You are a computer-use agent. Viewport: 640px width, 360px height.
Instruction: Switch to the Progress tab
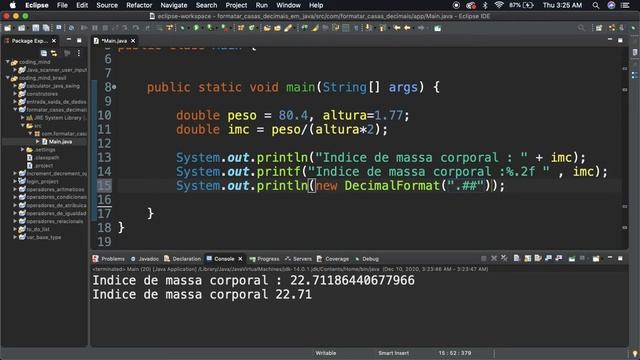(x=264, y=259)
